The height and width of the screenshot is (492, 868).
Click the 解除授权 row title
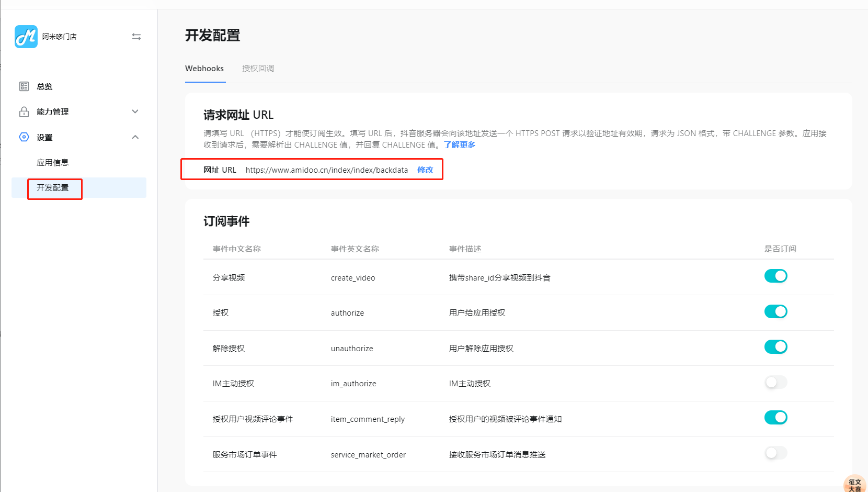point(229,348)
